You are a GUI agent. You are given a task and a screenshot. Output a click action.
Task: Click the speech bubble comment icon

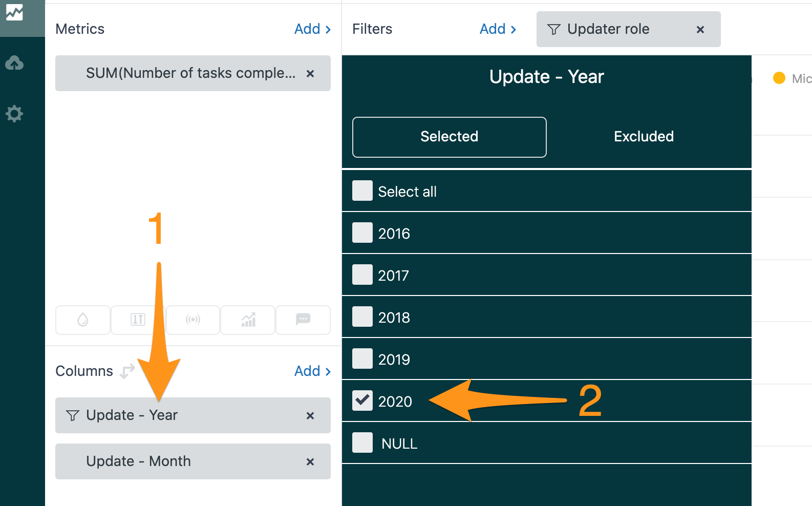(x=303, y=320)
